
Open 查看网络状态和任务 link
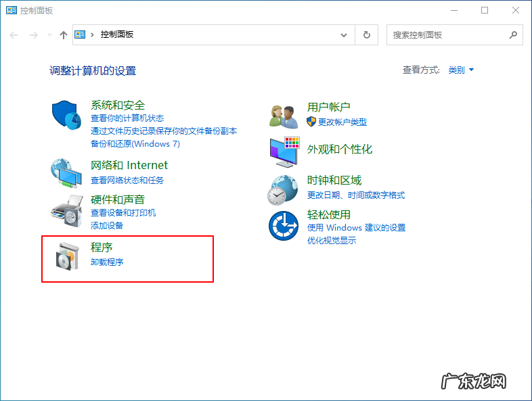click(127, 180)
